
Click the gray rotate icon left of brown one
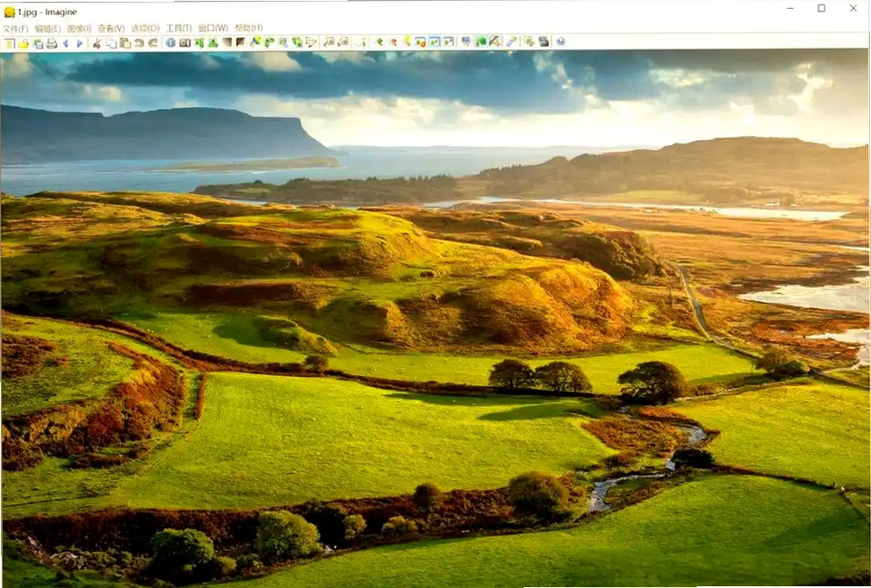[x=227, y=43]
